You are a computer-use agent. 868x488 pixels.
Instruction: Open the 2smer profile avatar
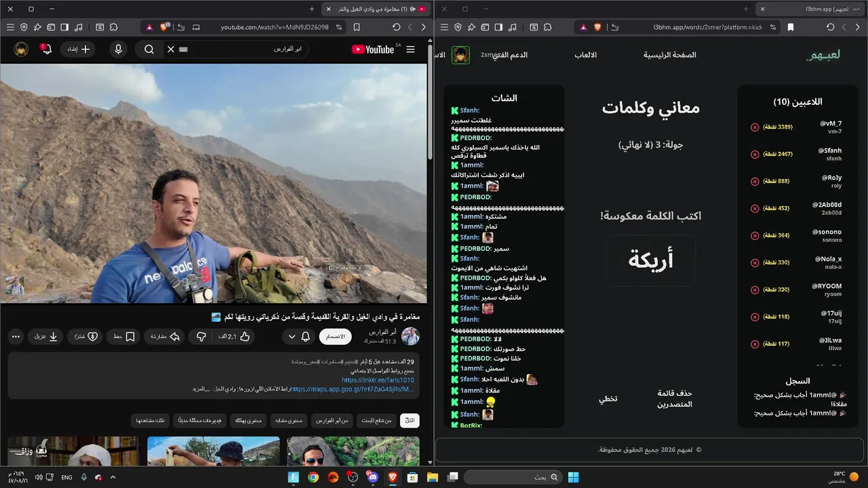[x=461, y=55]
